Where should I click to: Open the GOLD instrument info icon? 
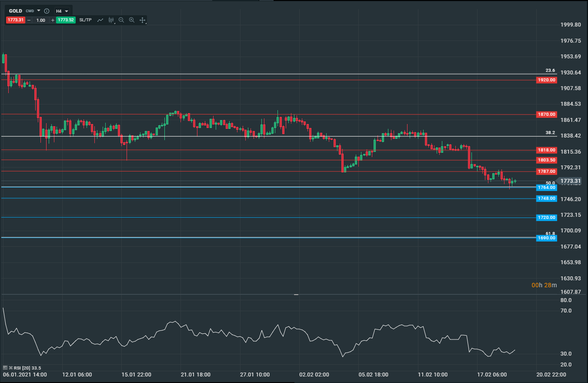[x=47, y=11]
